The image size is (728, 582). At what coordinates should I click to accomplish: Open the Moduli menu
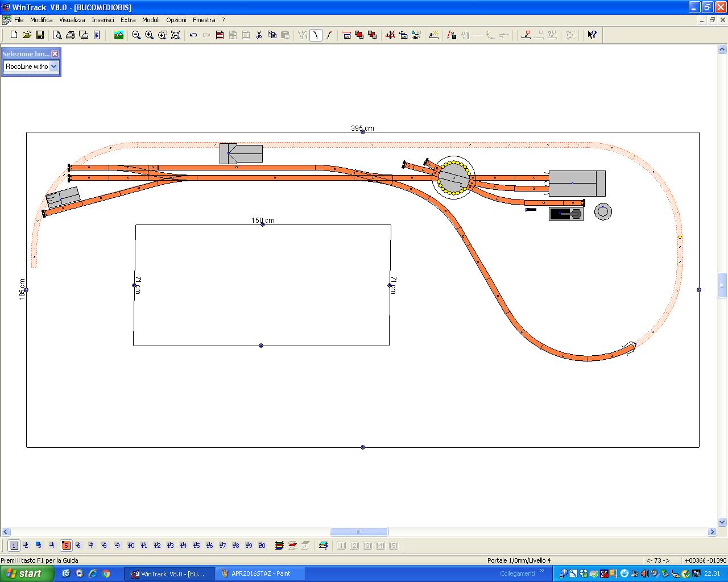coord(151,20)
